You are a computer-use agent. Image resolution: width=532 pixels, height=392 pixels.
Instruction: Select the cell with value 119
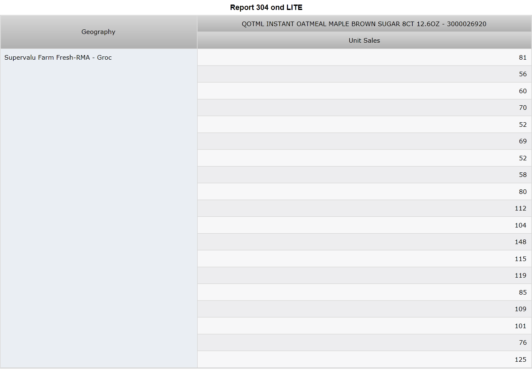tap(364, 276)
